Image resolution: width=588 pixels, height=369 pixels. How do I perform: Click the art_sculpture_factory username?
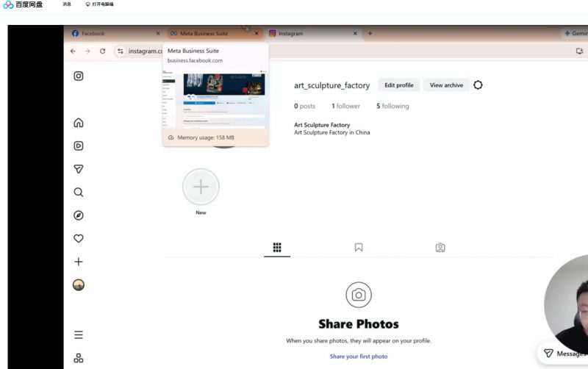click(x=332, y=85)
